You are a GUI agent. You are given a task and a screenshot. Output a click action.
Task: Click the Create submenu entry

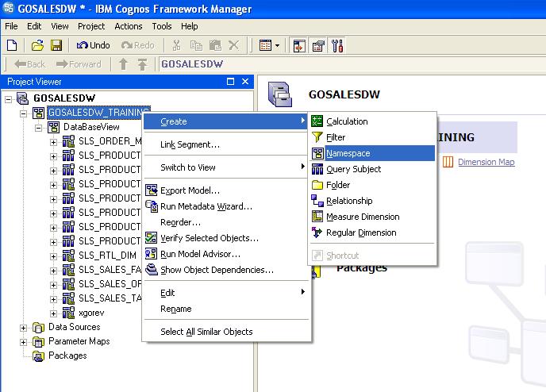click(225, 121)
